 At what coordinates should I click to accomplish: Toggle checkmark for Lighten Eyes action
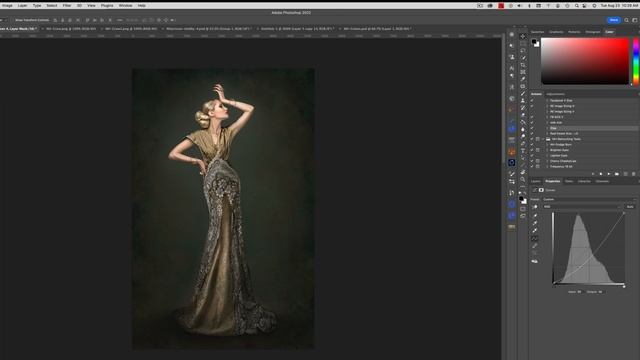click(x=532, y=156)
